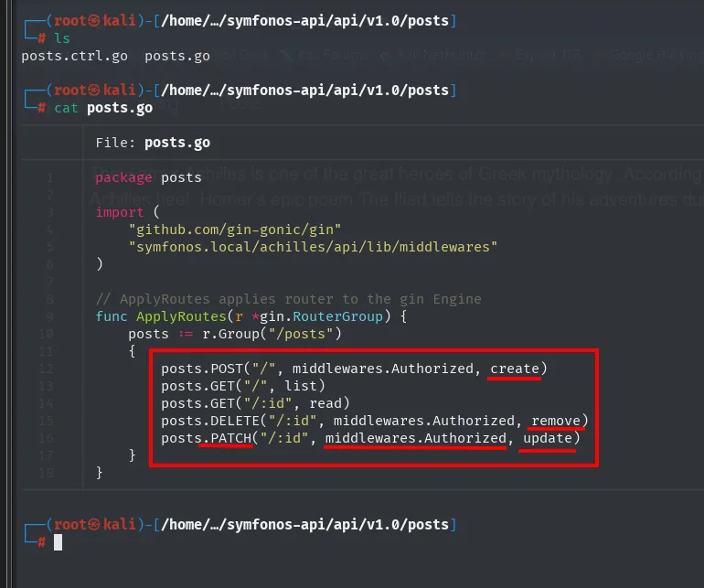Click the "symfonos.local/achilles/api/lib/middlewares" import string
Screen dimensions: 704x588
313,247
